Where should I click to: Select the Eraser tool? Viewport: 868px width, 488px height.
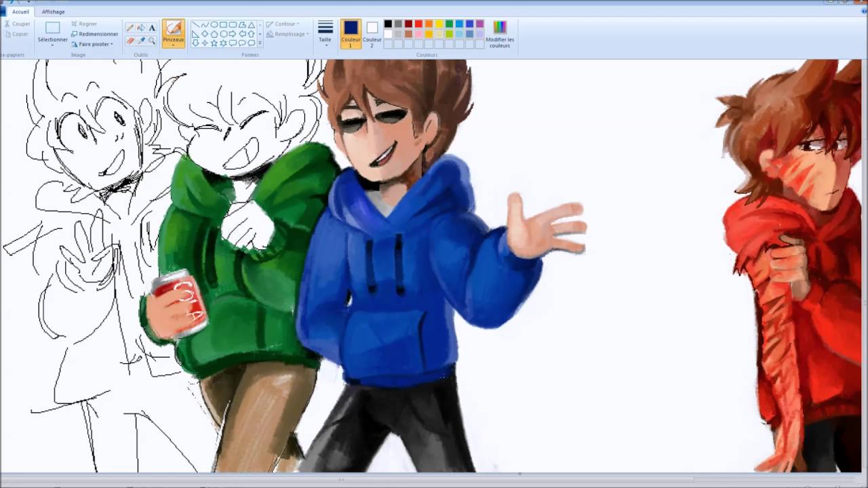coord(130,41)
